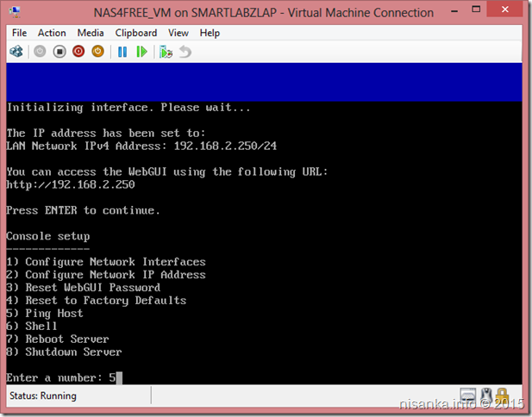Click the 'Enter a number:' console prompt
The image size is (532, 417).
(54, 377)
